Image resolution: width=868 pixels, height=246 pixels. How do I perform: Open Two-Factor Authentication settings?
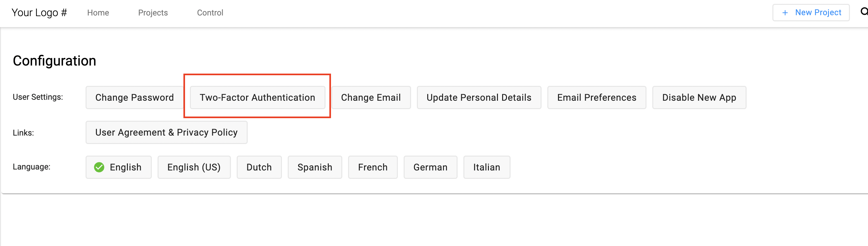point(257,97)
